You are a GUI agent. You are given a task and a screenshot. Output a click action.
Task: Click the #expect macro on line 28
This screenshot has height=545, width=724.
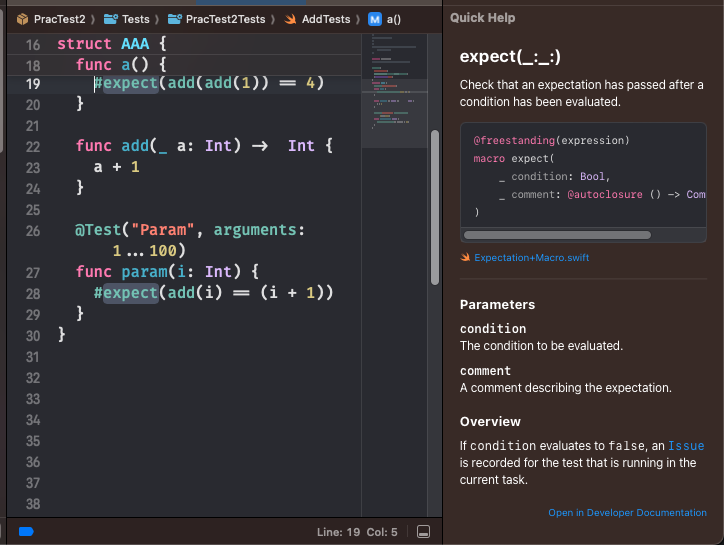click(x=126, y=293)
